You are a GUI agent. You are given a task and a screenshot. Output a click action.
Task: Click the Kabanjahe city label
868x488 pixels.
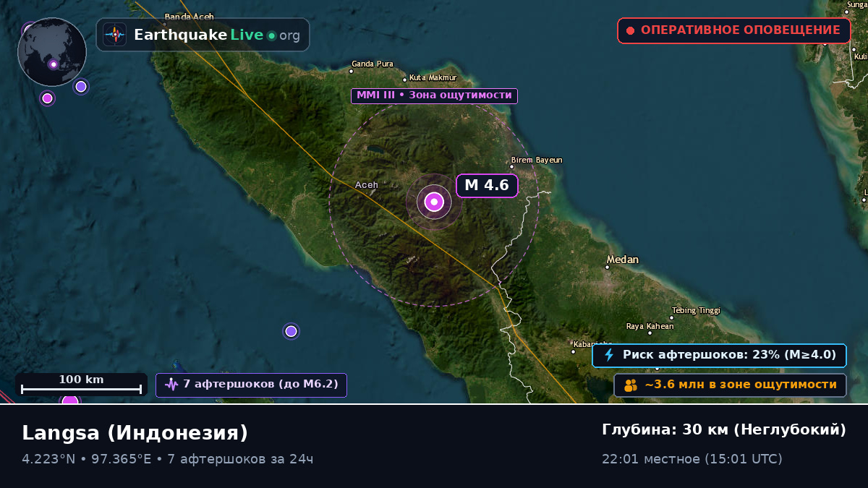pos(592,344)
